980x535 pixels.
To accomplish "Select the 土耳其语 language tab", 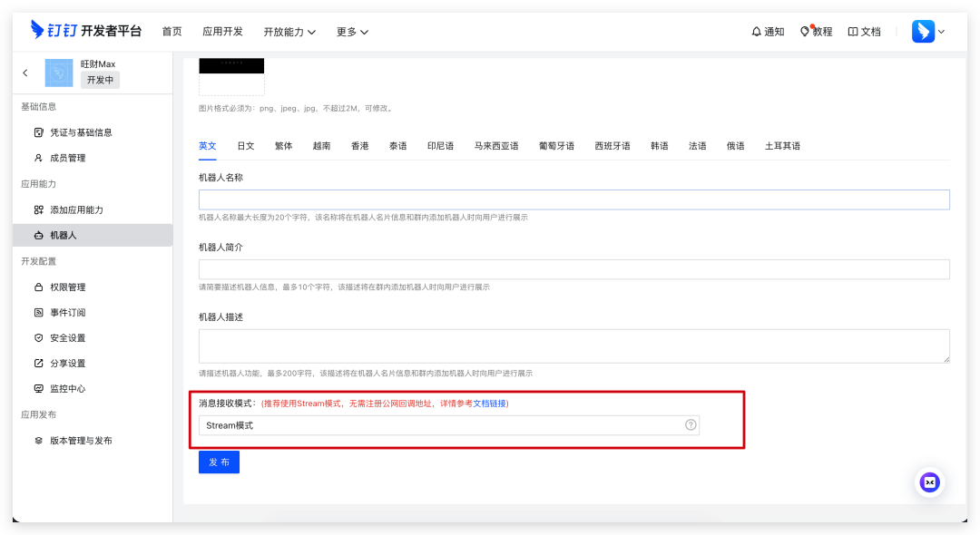I will pyautogui.click(x=782, y=146).
